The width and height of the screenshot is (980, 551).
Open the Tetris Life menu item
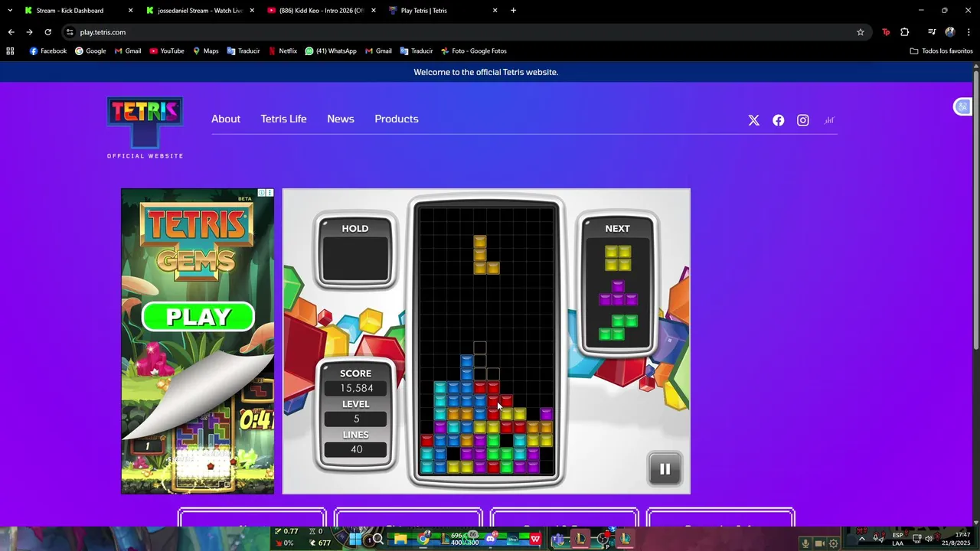283,119
